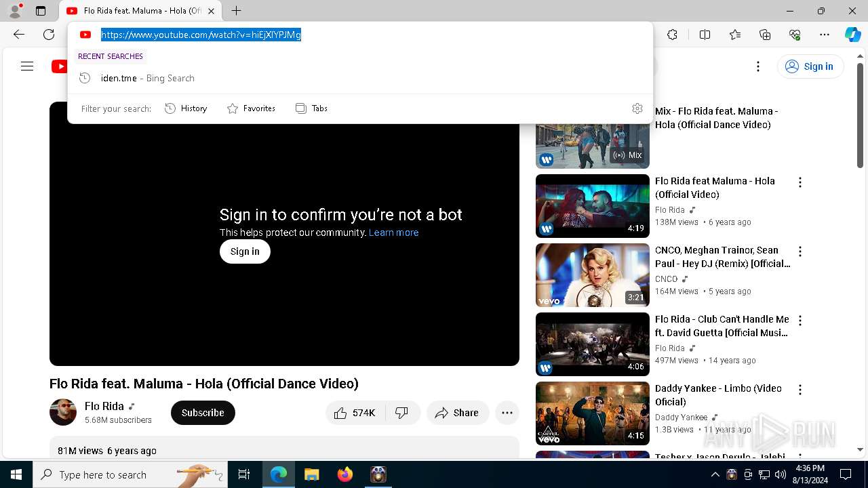Subscribe to Flo Rida channel
868x488 pixels.
tap(203, 413)
